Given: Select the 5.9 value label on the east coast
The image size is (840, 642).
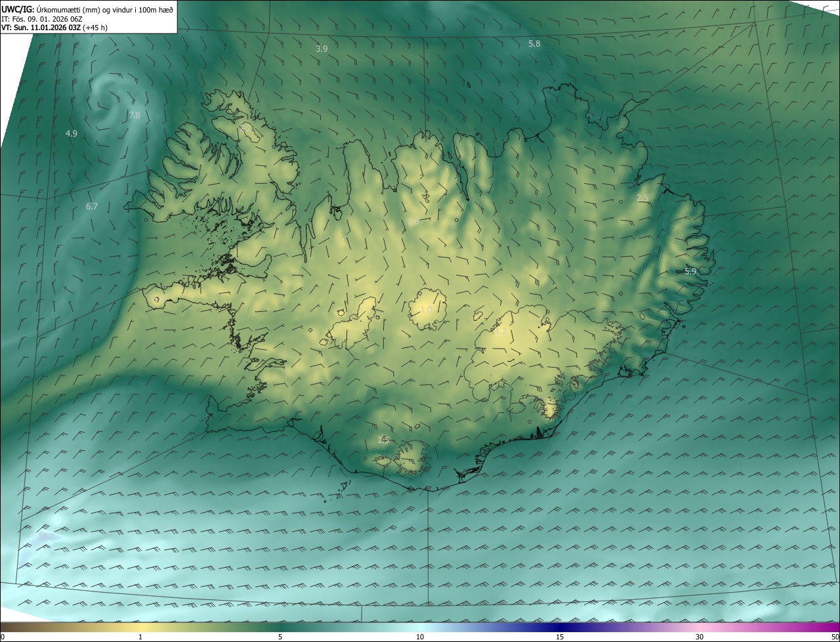Looking at the screenshot, I should coord(690,271).
